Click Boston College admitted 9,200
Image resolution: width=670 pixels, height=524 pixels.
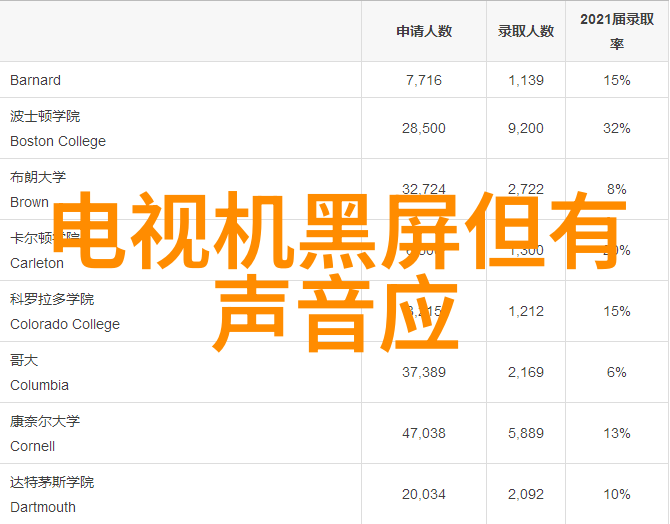(526, 128)
